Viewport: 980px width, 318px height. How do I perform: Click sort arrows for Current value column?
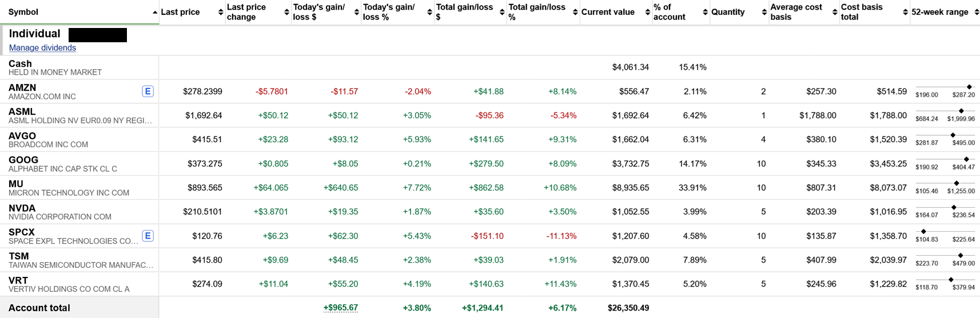click(648, 12)
